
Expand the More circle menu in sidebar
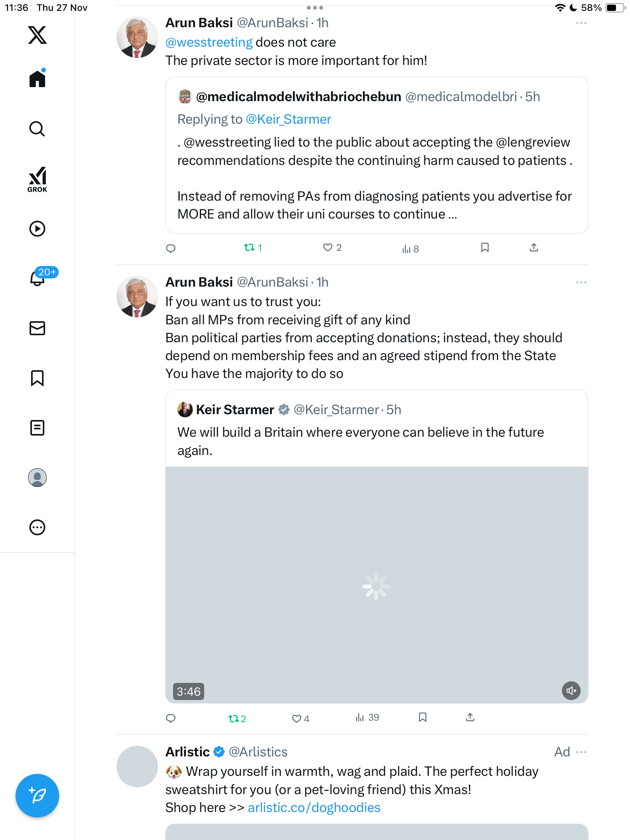click(37, 527)
